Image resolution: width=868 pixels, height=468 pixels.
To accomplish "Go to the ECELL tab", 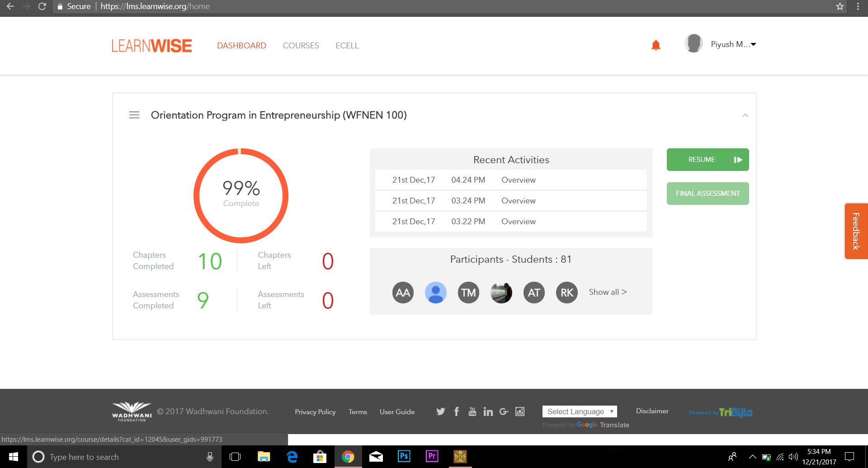I will [347, 46].
